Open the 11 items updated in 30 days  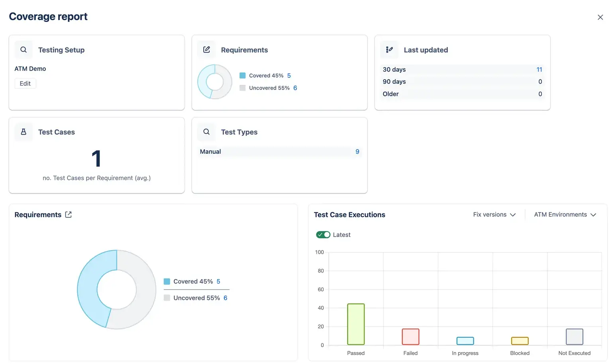pyautogui.click(x=539, y=69)
